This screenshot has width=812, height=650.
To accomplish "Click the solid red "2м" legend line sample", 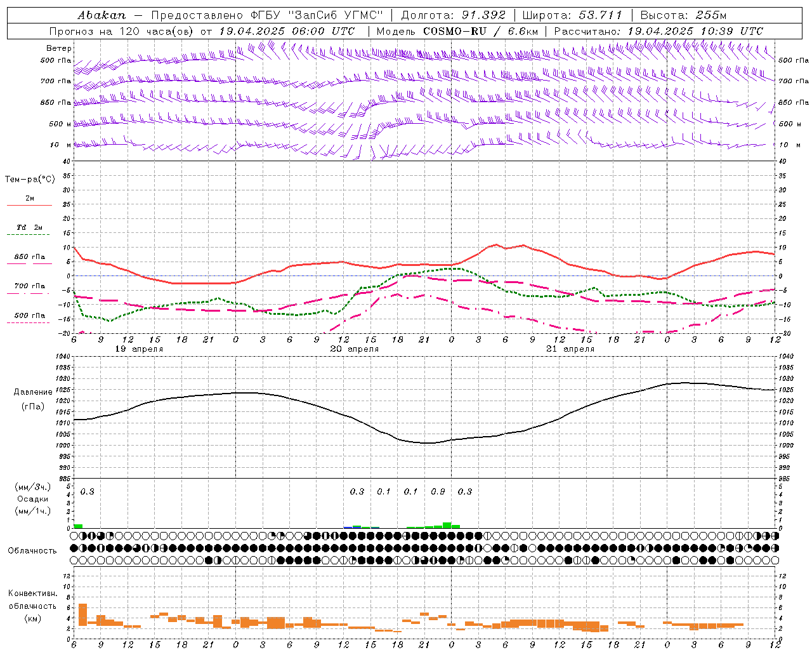I will click(x=29, y=205).
